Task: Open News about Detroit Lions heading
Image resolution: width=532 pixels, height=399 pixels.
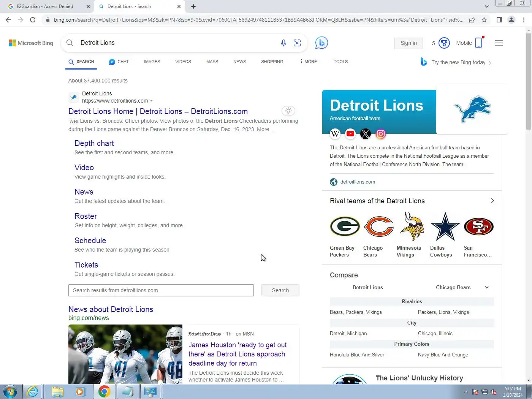Action: tap(111, 309)
